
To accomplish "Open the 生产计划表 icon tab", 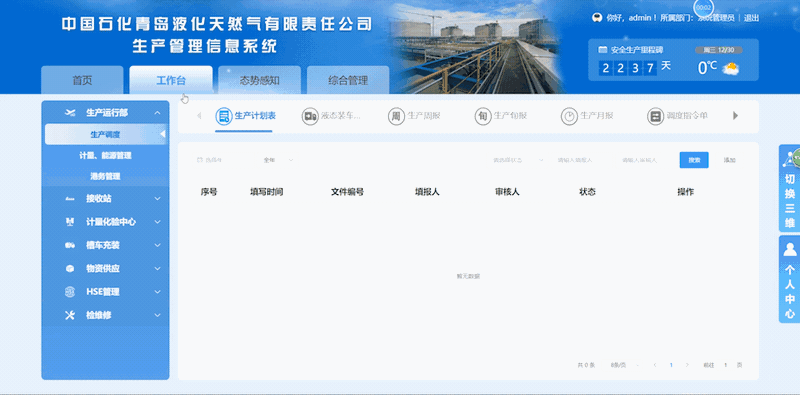I will point(223,116).
